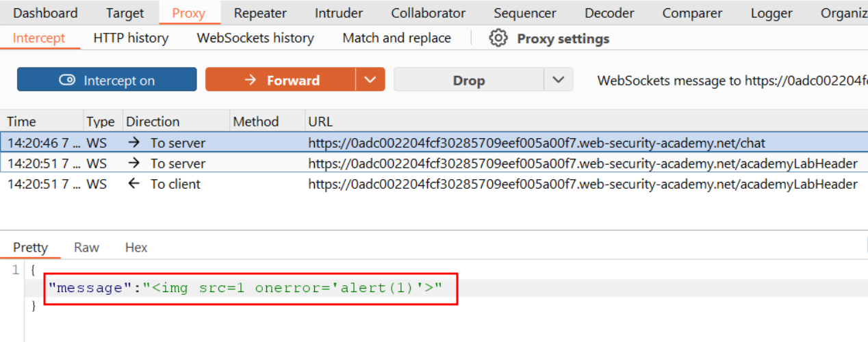Open the Repeater tab
This screenshot has height=342, width=868.
(x=260, y=13)
